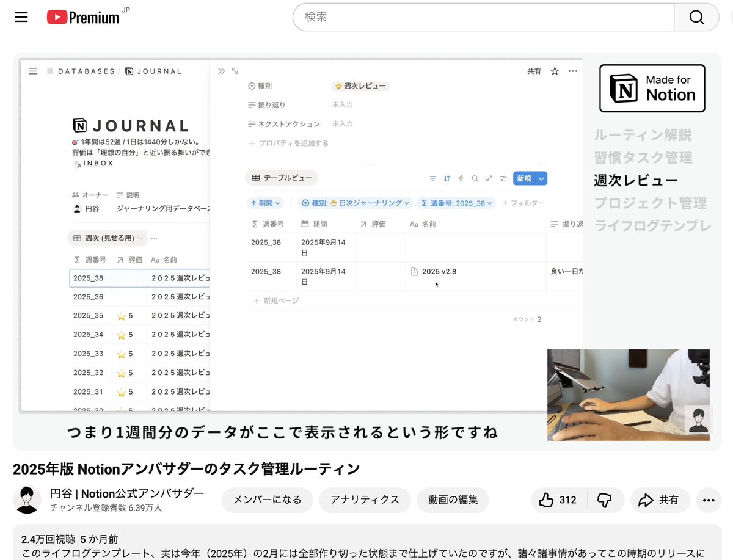Open the filter icon in Notion's table toolbar
This screenshot has width=733, height=560.
tap(433, 178)
